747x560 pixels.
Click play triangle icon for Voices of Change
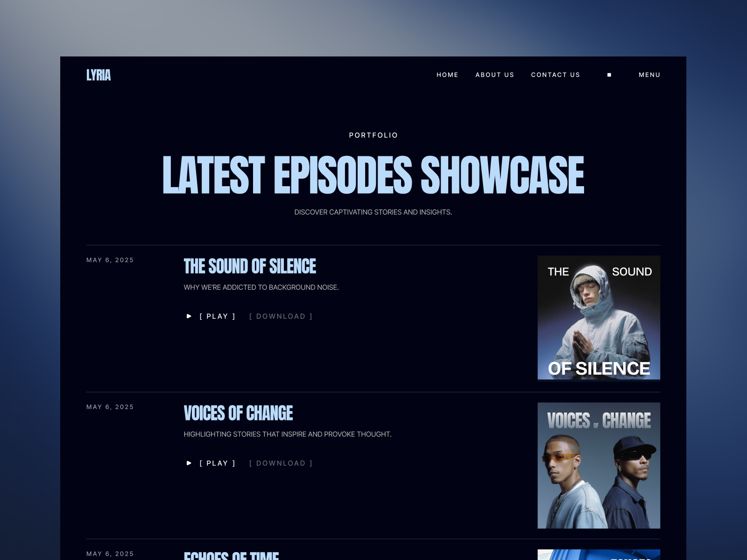click(x=189, y=463)
